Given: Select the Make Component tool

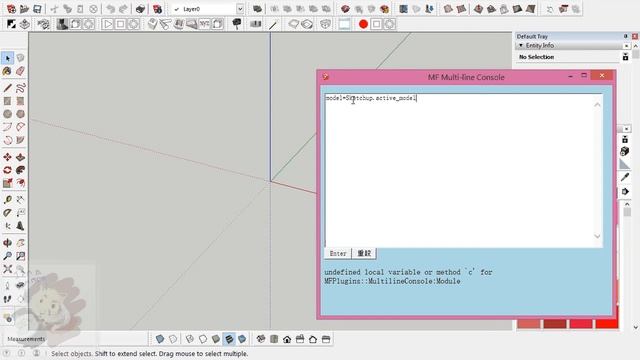Looking at the screenshot, I should pyautogui.click(x=20, y=58).
